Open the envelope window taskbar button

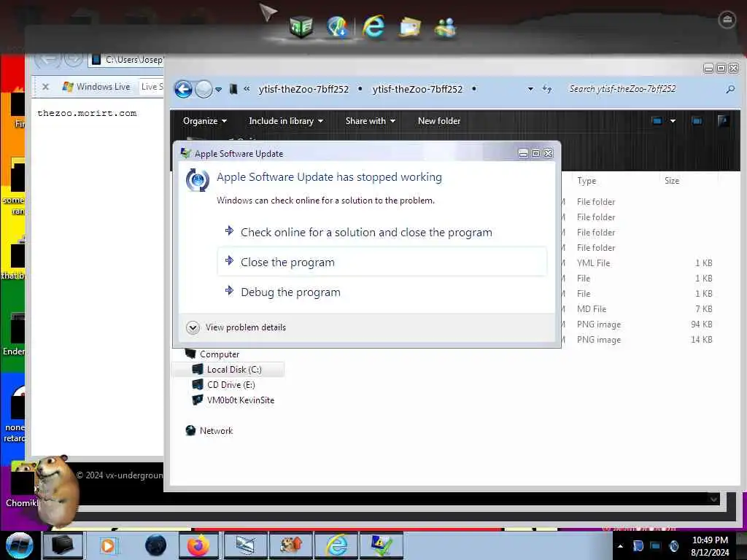245,545
